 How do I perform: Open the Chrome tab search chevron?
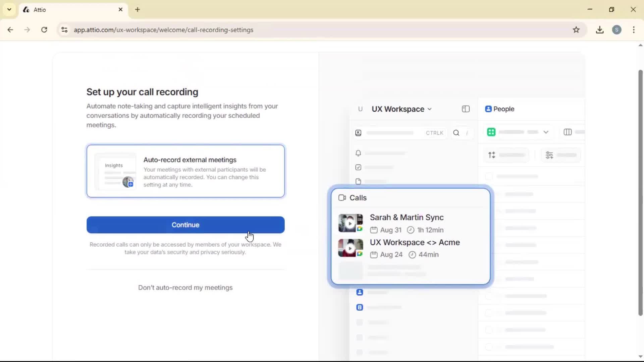(x=9, y=9)
